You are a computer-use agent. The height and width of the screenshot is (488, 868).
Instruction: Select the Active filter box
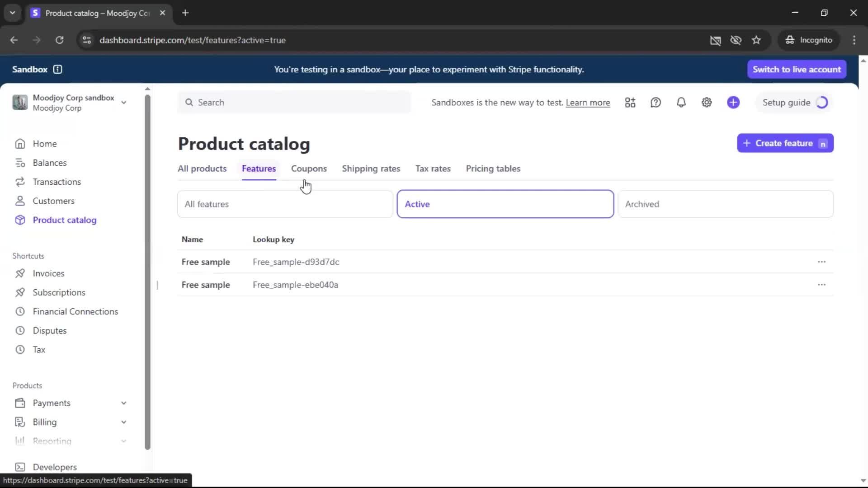point(505,204)
